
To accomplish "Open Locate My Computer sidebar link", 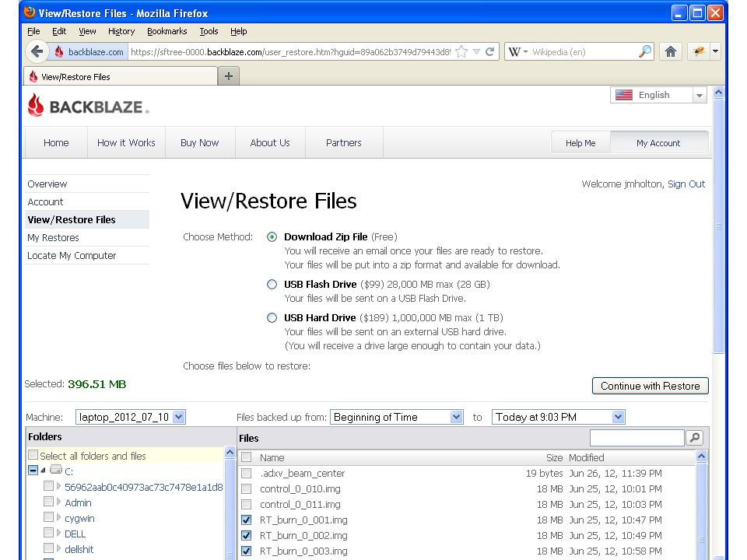I will tap(72, 256).
